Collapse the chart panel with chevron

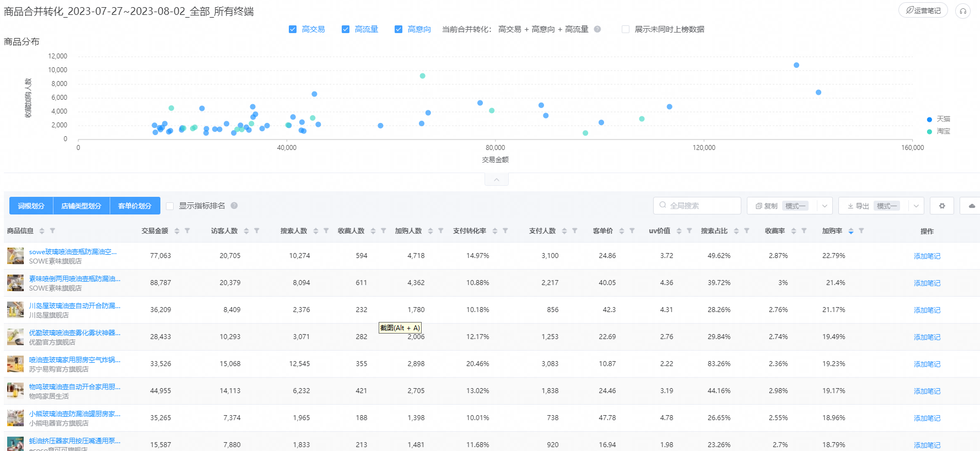[497, 180]
